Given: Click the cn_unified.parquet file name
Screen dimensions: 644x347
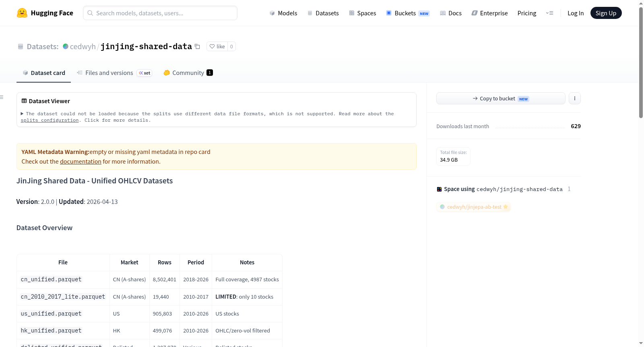Looking at the screenshot, I should (51, 279).
